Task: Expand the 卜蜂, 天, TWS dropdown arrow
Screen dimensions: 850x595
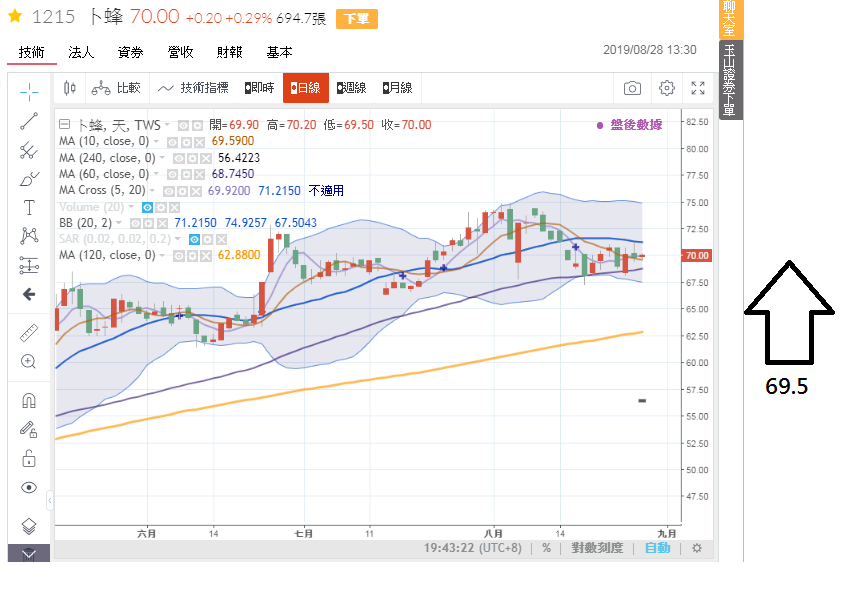Action: (x=167, y=125)
